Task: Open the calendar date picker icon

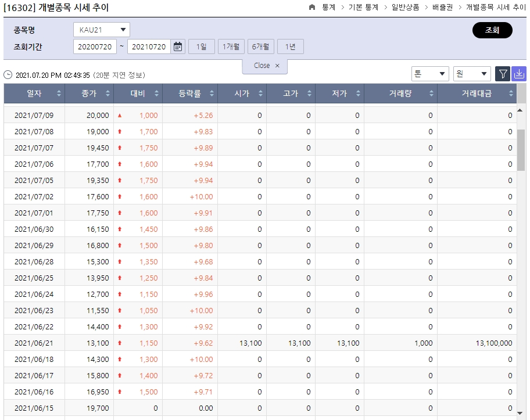Action: tap(177, 46)
